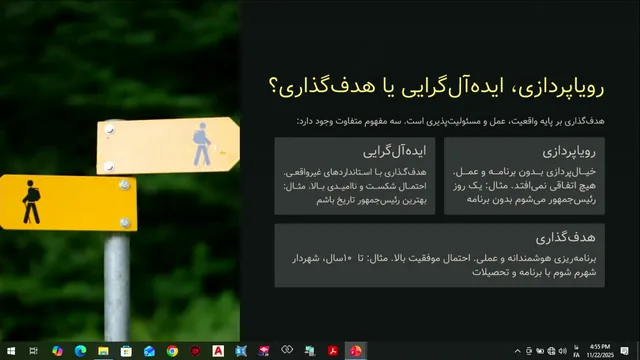The image size is (640, 360).
Task: Click the Meet Now tray icon
Action: point(529,351)
